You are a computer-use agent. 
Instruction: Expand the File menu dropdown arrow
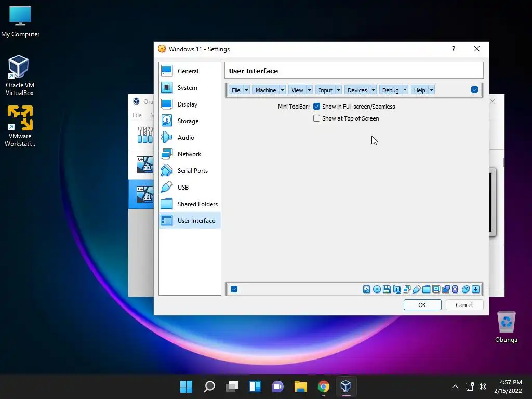[247, 90]
